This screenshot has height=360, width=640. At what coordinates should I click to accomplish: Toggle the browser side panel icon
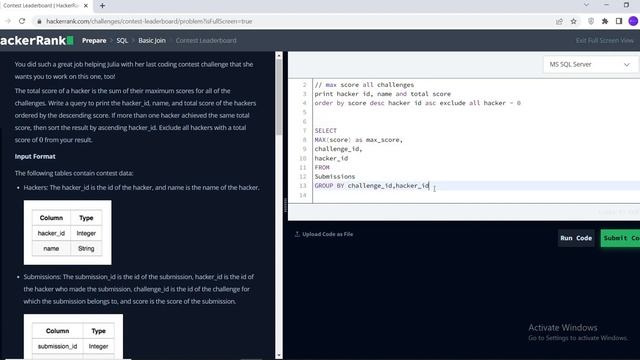[x=619, y=21]
